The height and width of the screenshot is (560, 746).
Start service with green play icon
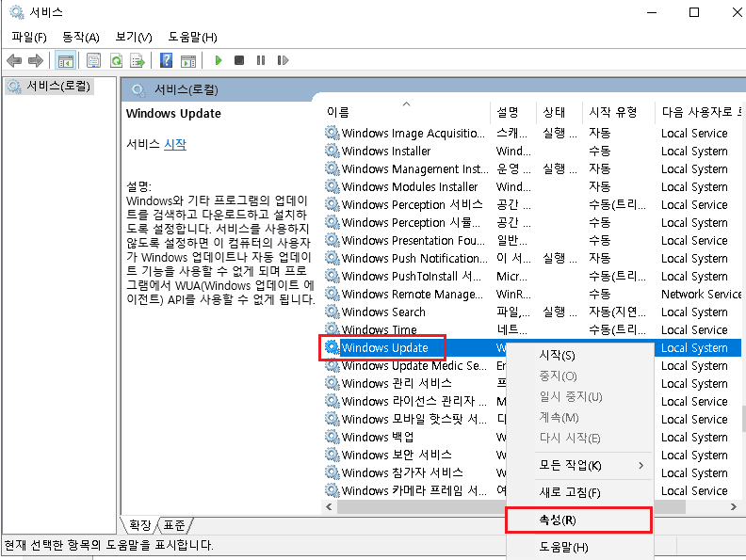pos(219,60)
